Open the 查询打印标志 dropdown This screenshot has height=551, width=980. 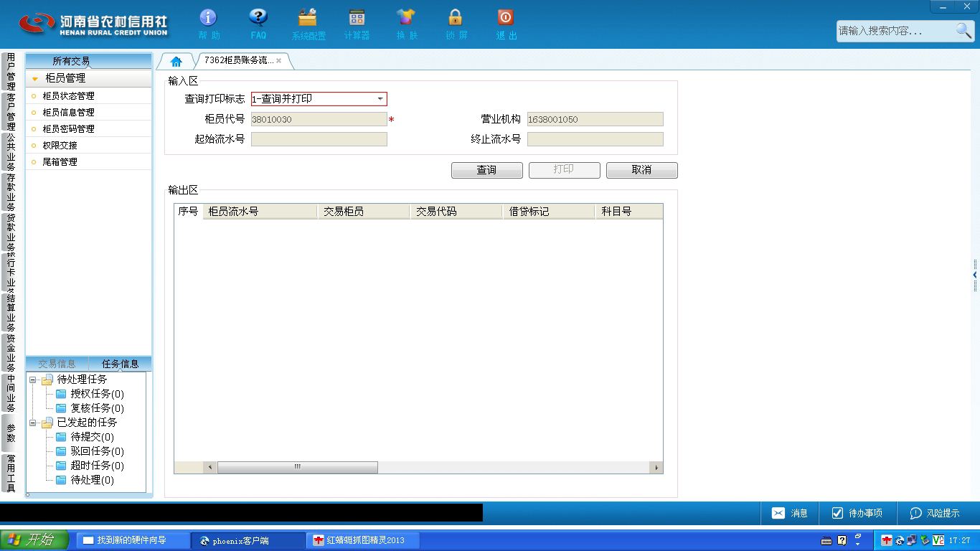point(380,99)
